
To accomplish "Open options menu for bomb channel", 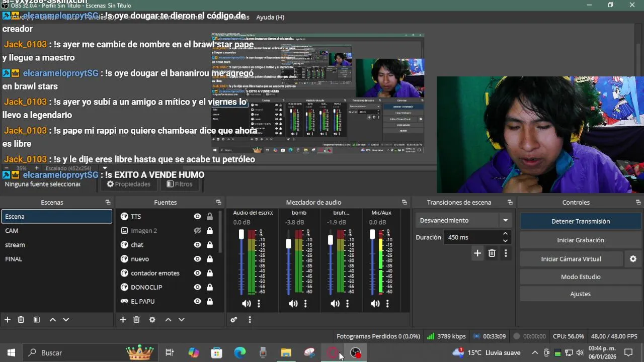I will pos(305,304).
